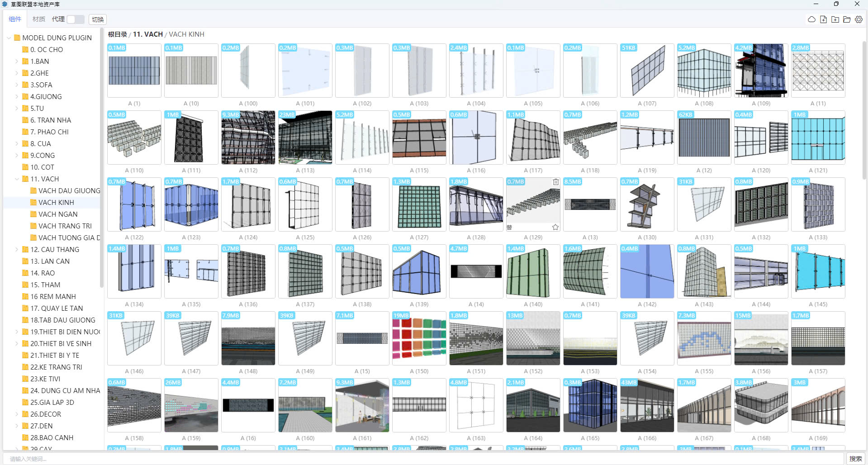Click the open folder icon
This screenshot has height=465, width=868.
click(x=847, y=19)
